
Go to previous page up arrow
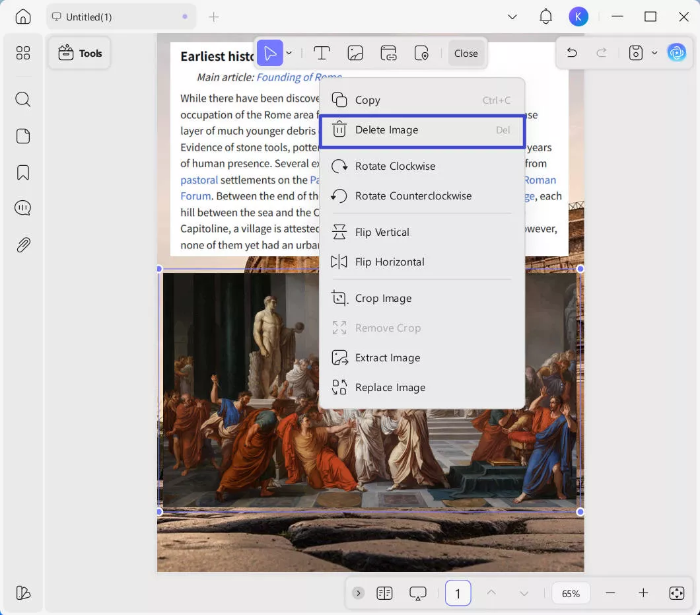pos(491,593)
